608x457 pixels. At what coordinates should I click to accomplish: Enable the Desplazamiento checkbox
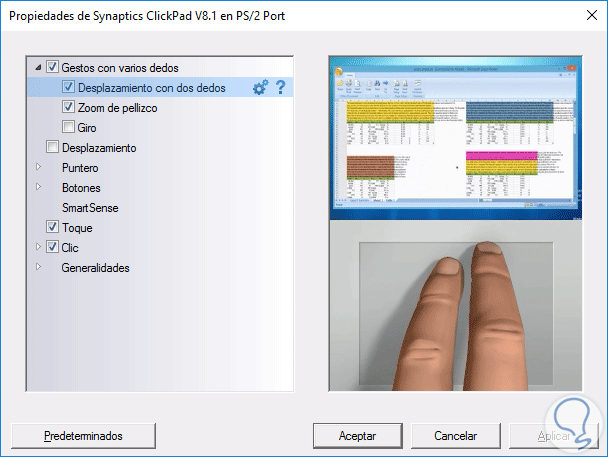coord(52,147)
